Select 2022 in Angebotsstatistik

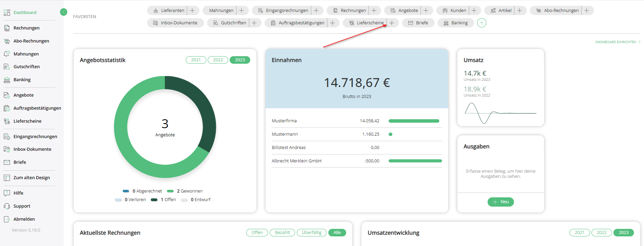click(x=218, y=60)
